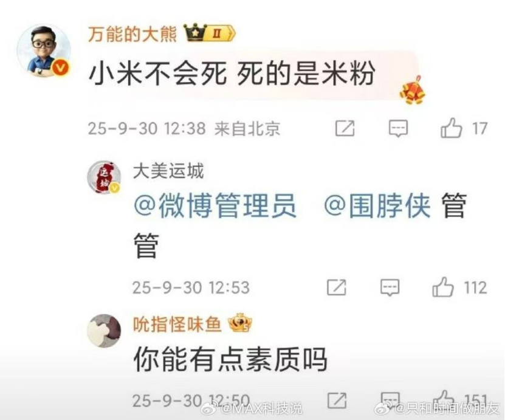Viewport: 505px width, 420px height.
Task: Like 大美运城's reply with 112 likes
Action: pos(443,287)
